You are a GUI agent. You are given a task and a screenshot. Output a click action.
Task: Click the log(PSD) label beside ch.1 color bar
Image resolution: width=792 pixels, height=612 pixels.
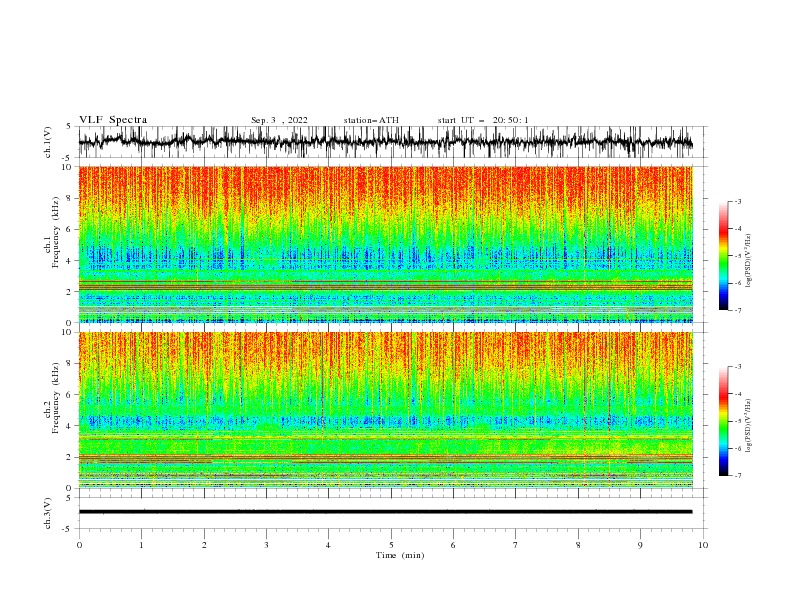[748, 261]
